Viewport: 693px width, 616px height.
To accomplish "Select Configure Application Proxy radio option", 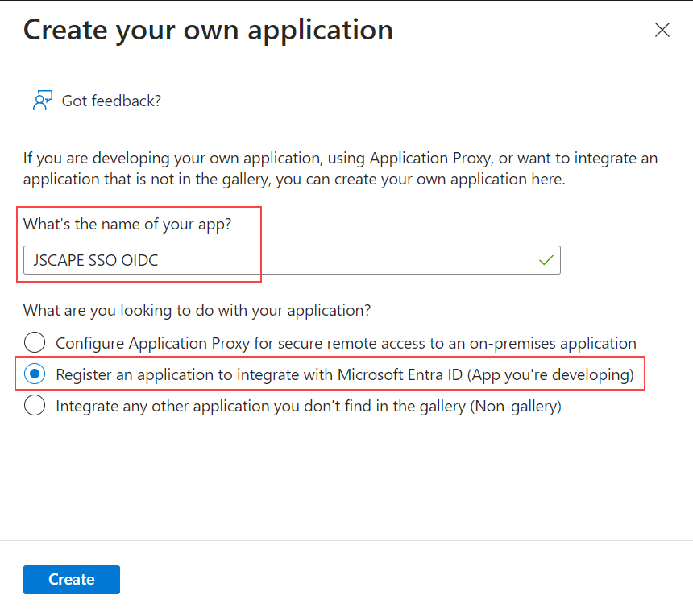I will tap(35, 343).
